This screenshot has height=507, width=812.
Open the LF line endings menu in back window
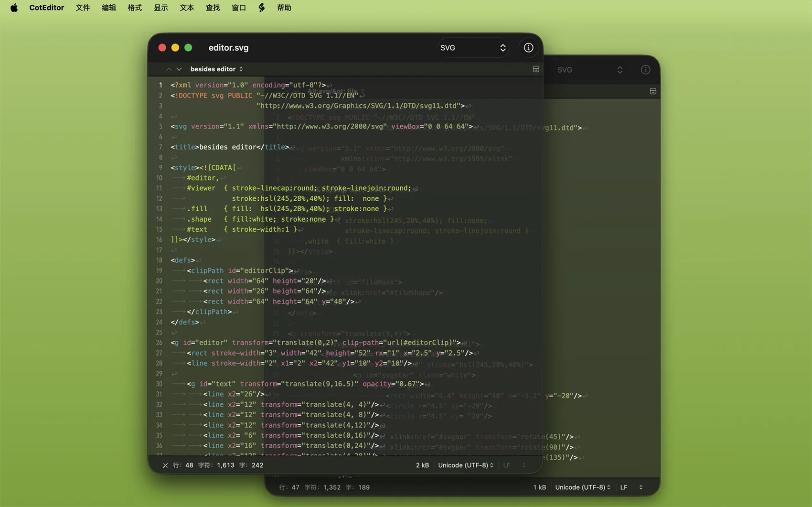tap(631, 487)
